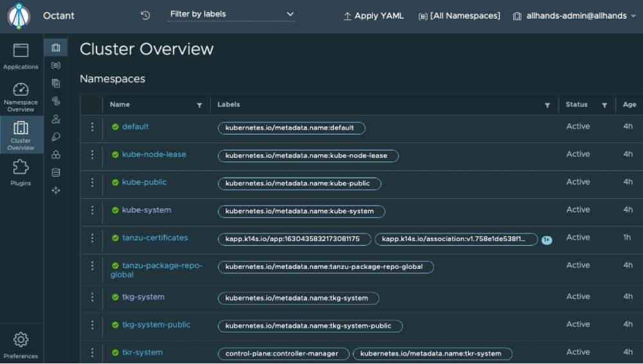The width and height of the screenshot is (643, 364).
Task: Open the Filter by labels dropdown
Action: pos(231,14)
